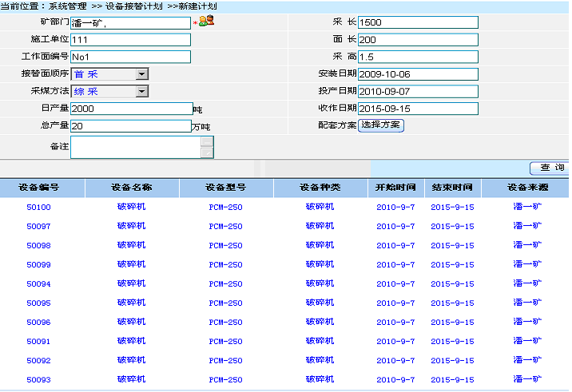The image size is (572, 392).
Task: Focus the 工作面编号 text box
Action: click(130, 57)
